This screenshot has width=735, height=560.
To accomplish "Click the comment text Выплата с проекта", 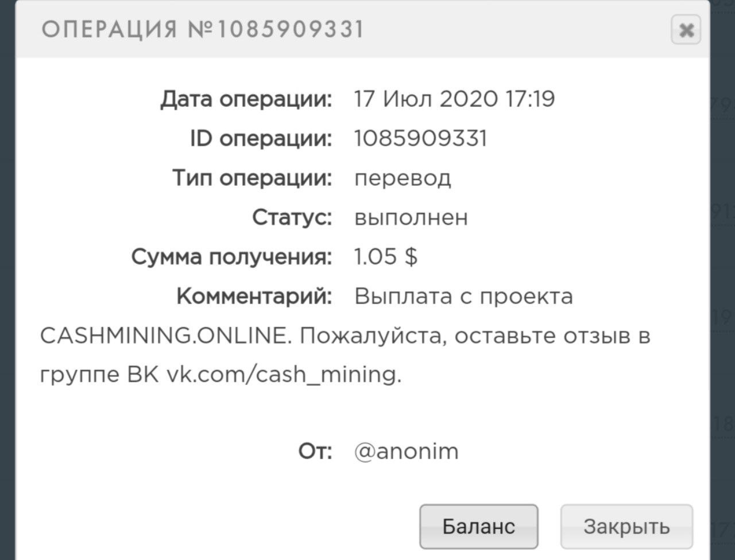I will pyautogui.click(x=463, y=296).
